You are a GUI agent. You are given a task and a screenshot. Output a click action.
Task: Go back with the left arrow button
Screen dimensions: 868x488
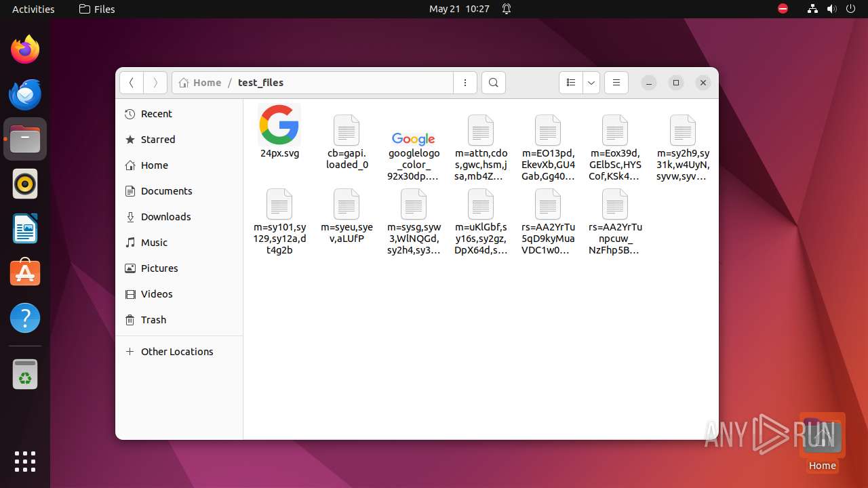coord(132,83)
